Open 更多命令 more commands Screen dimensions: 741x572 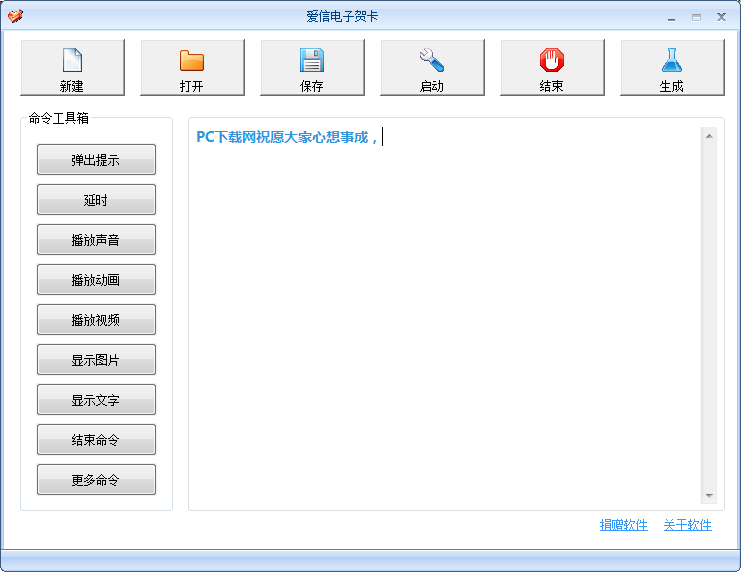point(96,480)
